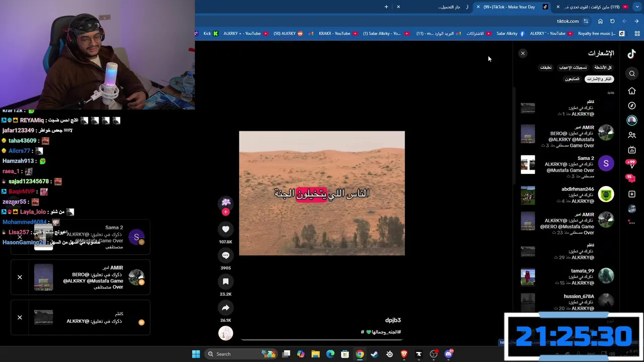Viewport: 644px width, 362px height.
Task: Dismiss the 'كاظم' popup toast
Action: [x=20, y=317]
